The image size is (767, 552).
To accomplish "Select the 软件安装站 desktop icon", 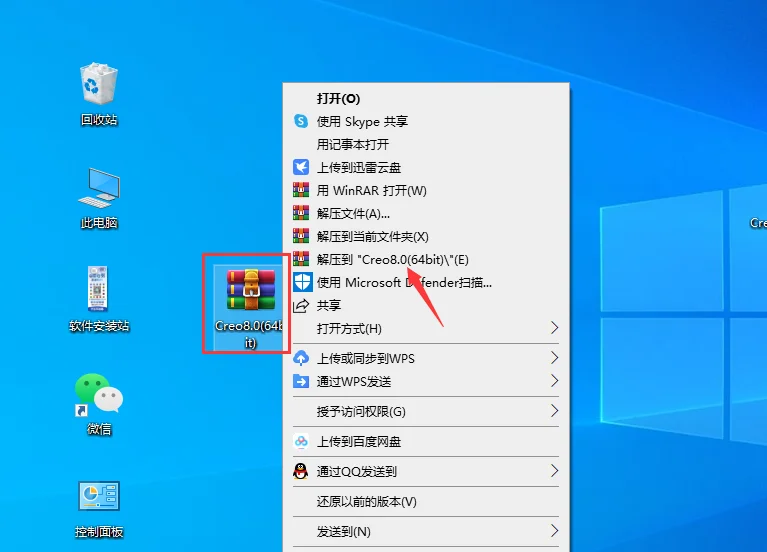I will (99, 299).
